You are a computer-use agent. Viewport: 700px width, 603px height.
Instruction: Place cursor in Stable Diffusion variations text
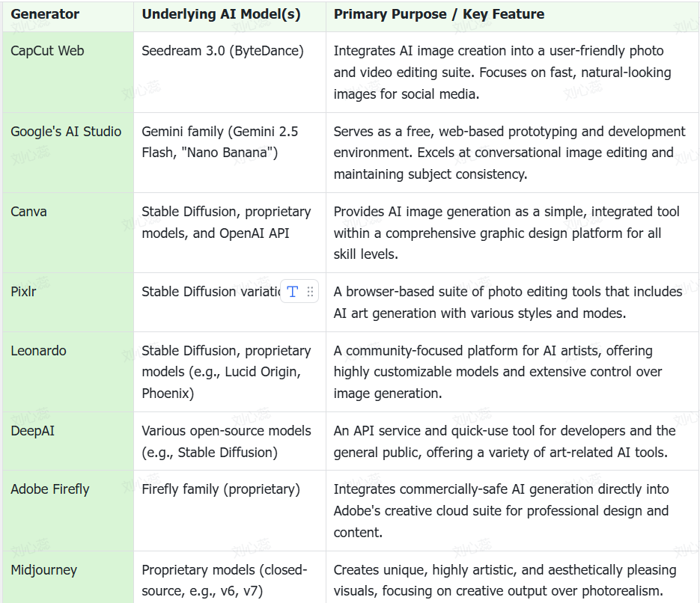click(210, 292)
